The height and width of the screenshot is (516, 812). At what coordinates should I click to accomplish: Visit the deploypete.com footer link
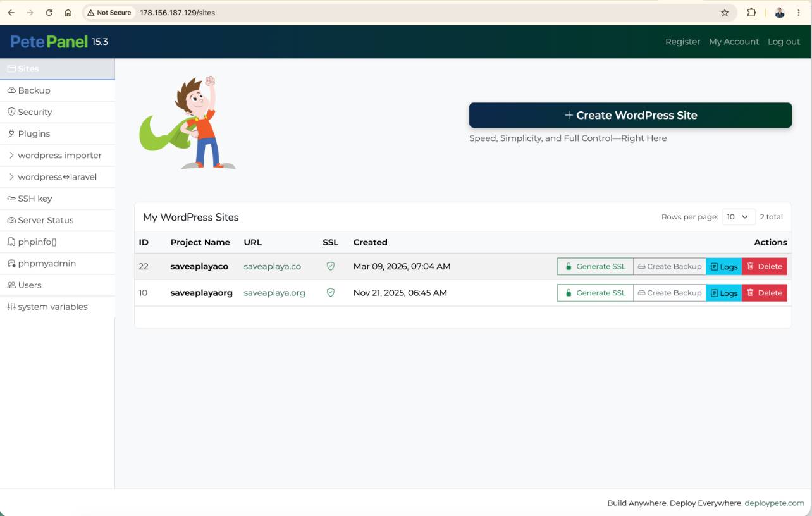pyautogui.click(x=774, y=503)
